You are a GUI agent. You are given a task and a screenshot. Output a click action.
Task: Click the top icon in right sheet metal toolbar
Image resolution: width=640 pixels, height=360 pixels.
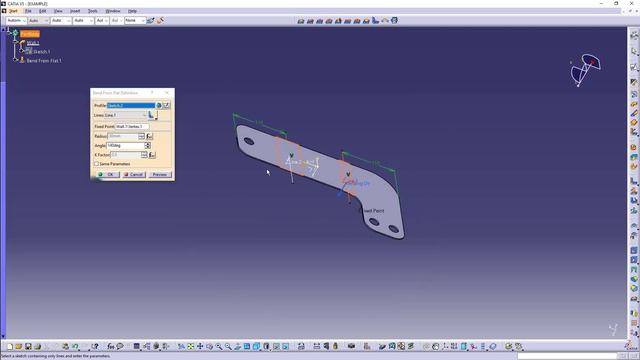pyautogui.click(x=634, y=36)
